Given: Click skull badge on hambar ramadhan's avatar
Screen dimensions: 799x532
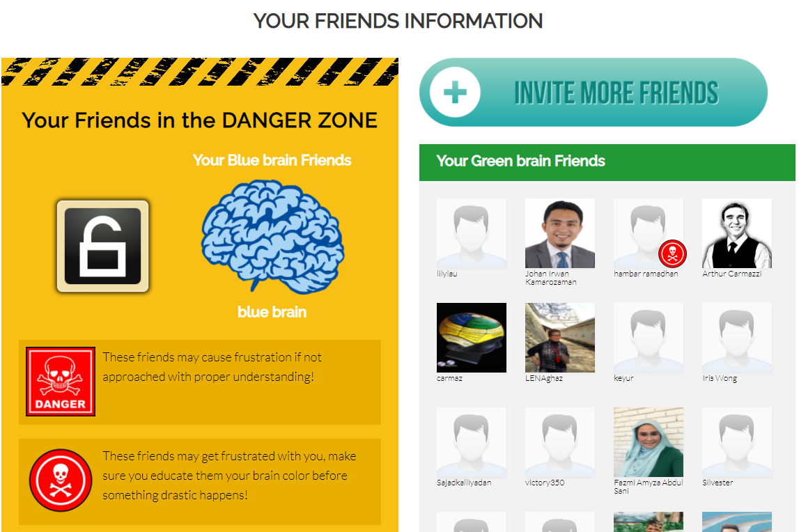Looking at the screenshot, I should click(x=673, y=253).
